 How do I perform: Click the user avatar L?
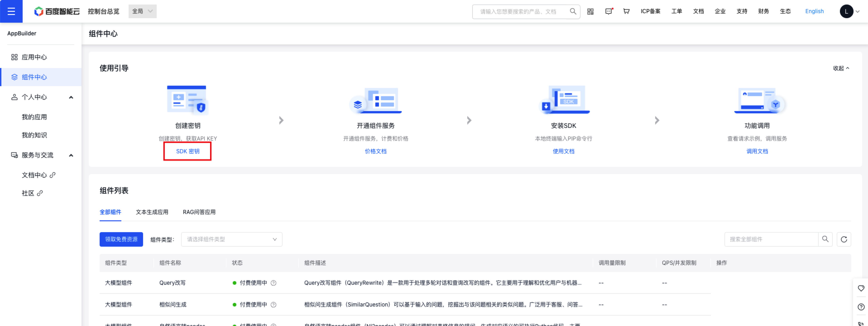[x=846, y=12]
